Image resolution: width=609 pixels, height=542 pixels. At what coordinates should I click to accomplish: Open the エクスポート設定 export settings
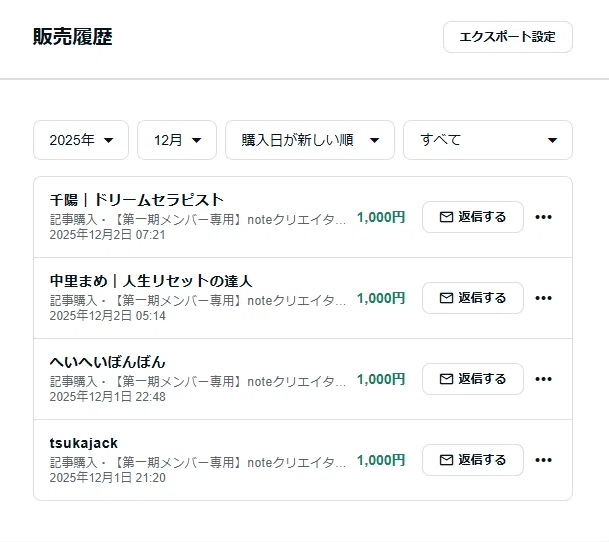tap(508, 37)
